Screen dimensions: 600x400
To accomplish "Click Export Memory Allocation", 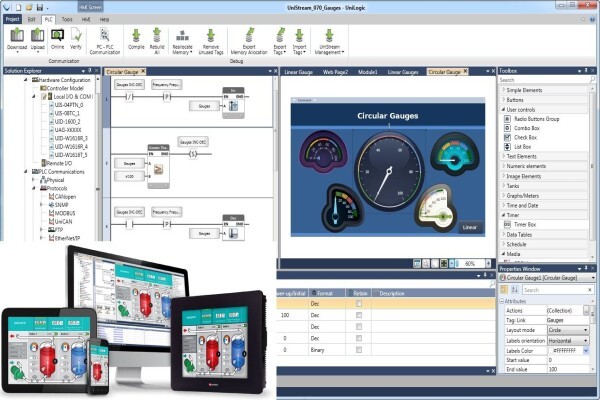I will coord(249,41).
